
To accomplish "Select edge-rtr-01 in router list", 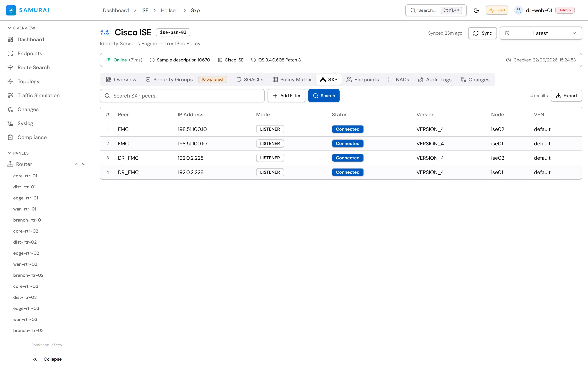I will click(26, 198).
